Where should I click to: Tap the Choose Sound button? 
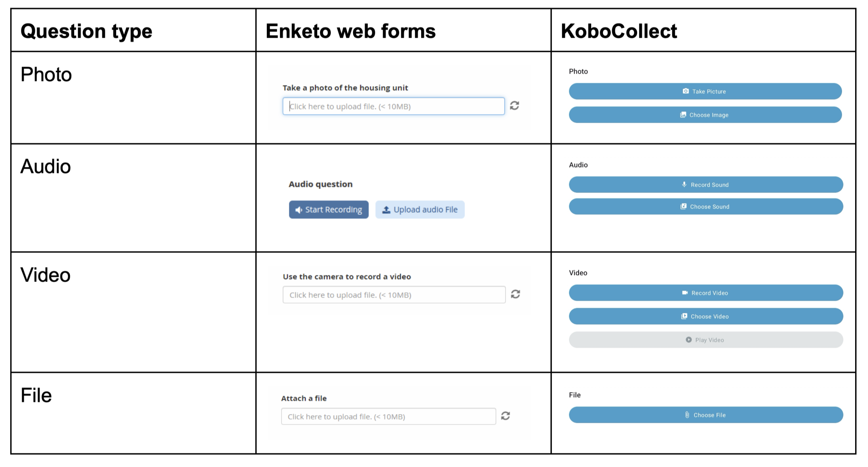pos(706,206)
